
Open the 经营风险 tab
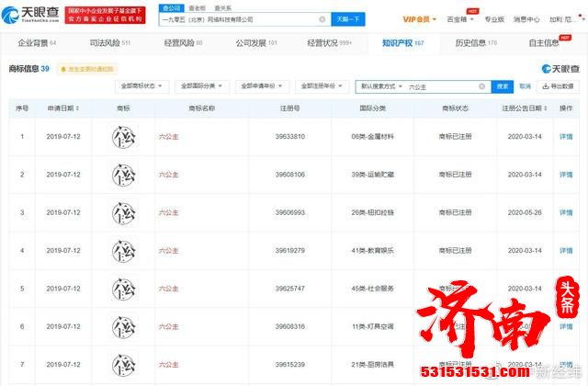[183, 43]
